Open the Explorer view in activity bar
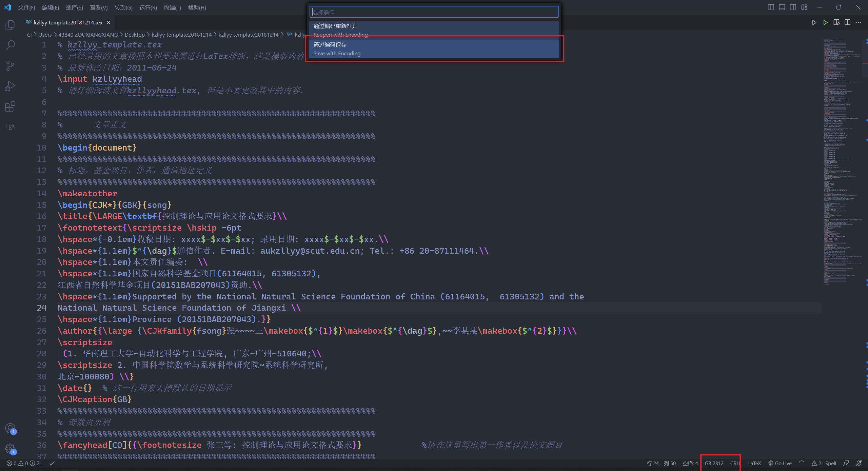868x471 pixels. pos(10,25)
